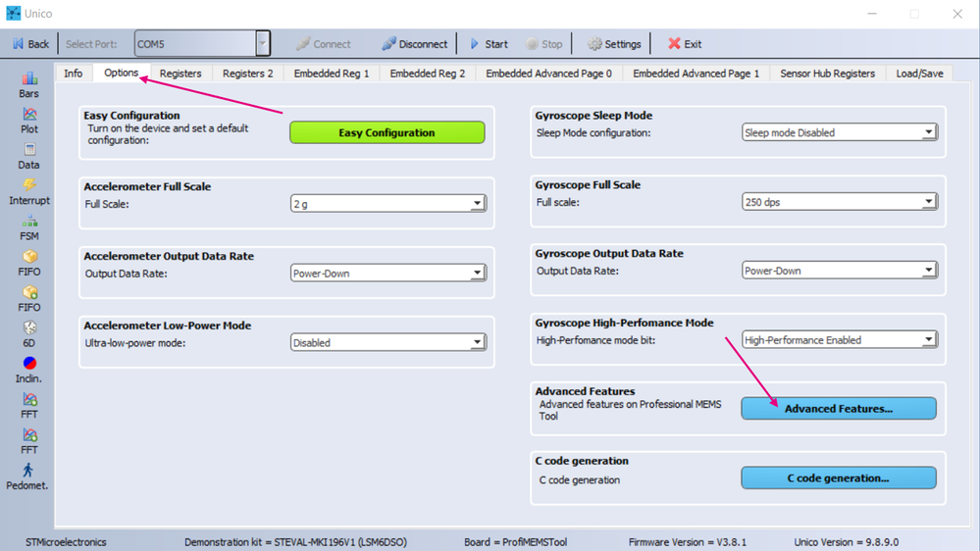Image resolution: width=980 pixels, height=551 pixels.
Task: Open the Load/Save tab
Action: pyautogui.click(x=919, y=74)
